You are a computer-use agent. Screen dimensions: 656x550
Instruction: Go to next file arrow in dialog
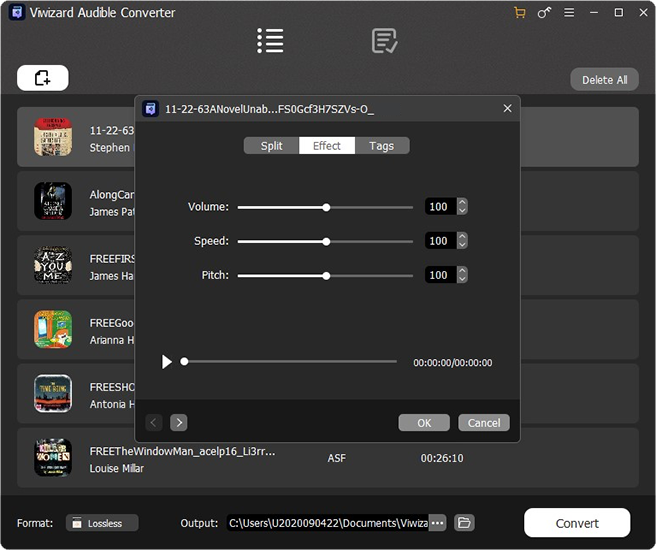click(x=179, y=422)
